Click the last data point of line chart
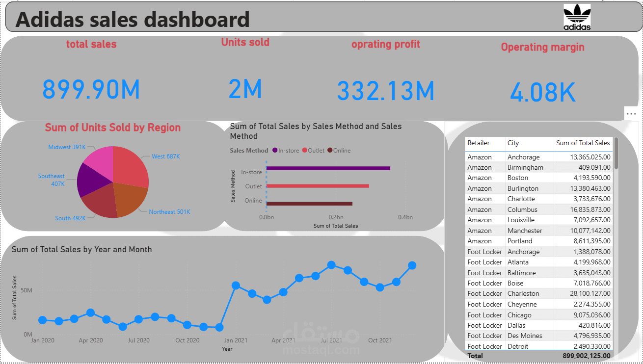Screen dimensions: 643x364 point(412,265)
